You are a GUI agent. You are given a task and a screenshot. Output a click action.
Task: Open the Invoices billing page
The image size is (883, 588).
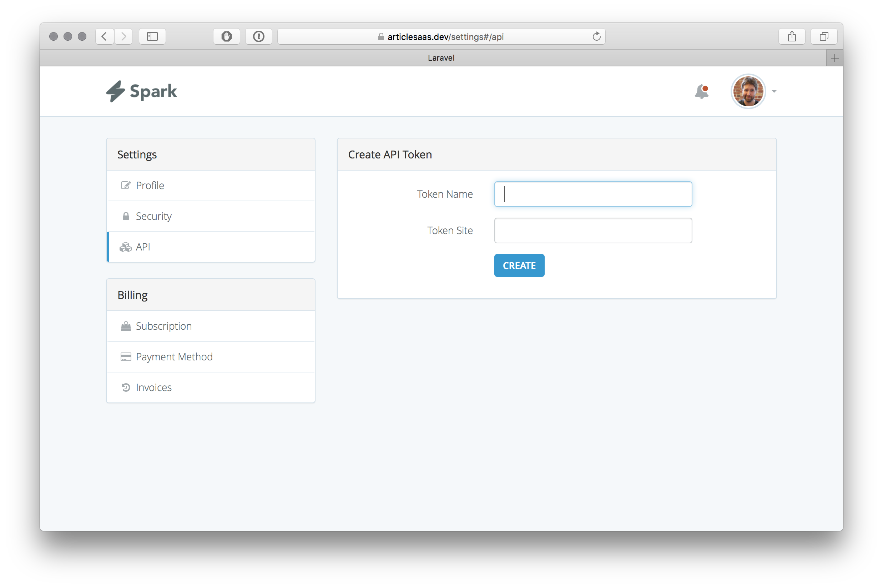point(153,387)
